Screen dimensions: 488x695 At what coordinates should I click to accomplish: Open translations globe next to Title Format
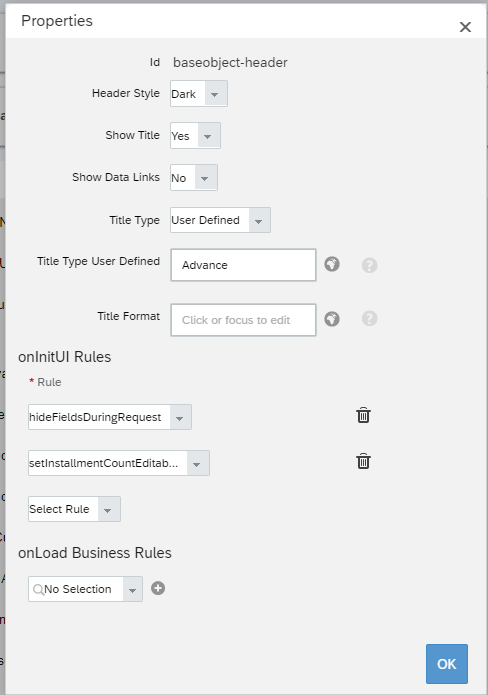[x=332, y=319]
